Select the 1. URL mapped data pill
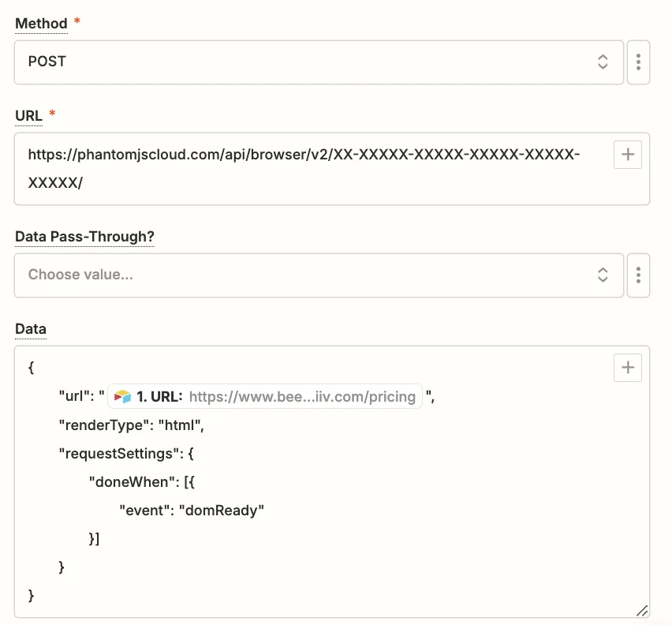 [265, 396]
